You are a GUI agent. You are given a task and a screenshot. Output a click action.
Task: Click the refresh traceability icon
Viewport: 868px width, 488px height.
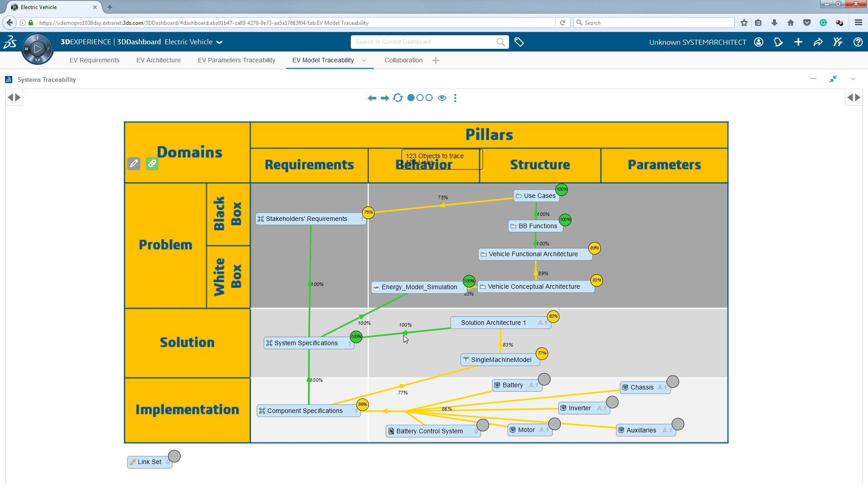398,98
